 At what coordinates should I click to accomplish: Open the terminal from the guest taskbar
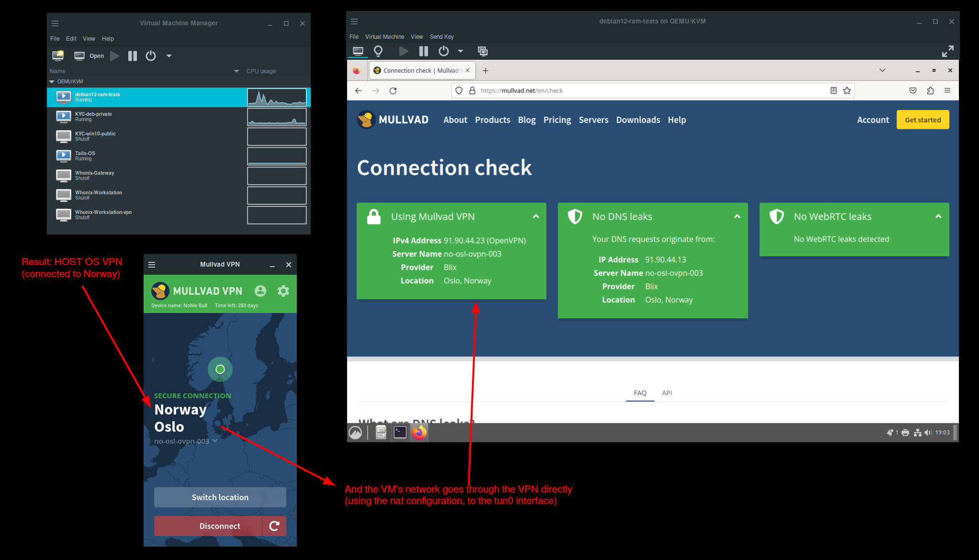click(x=400, y=433)
